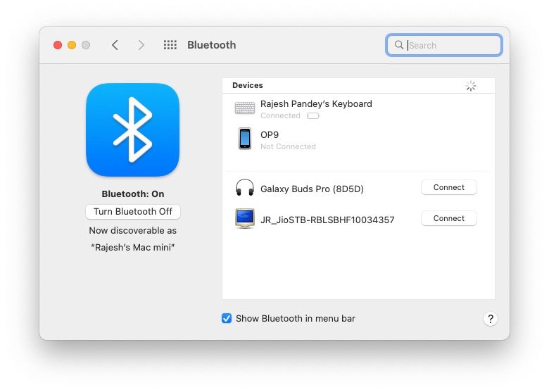This screenshot has height=392, width=549.
Task: Select the JR_JioSTB monitor icon
Action: click(x=245, y=218)
